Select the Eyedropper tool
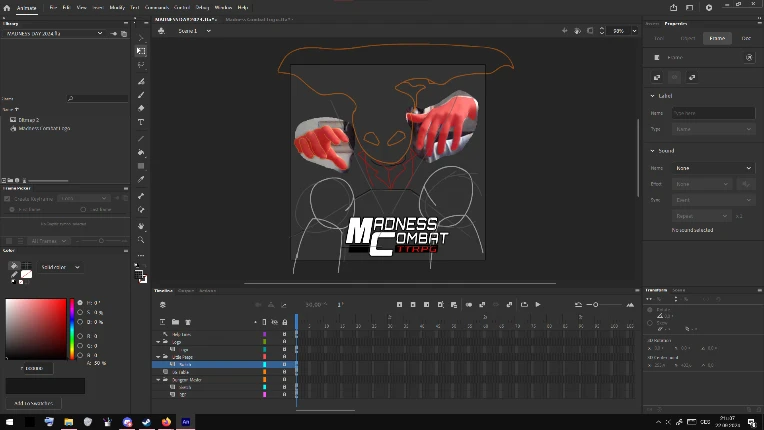Image resolution: width=764 pixels, height=430 pixels. coord(141,180)
